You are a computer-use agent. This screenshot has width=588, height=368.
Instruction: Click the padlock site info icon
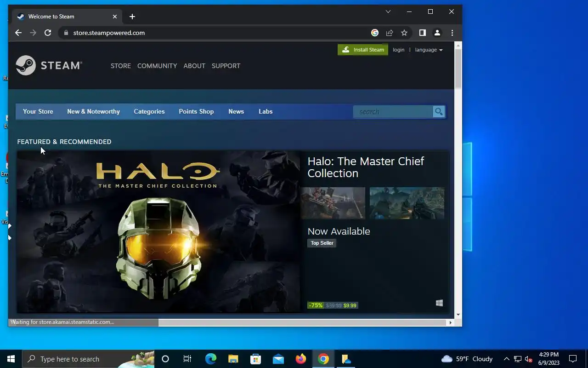66,33
